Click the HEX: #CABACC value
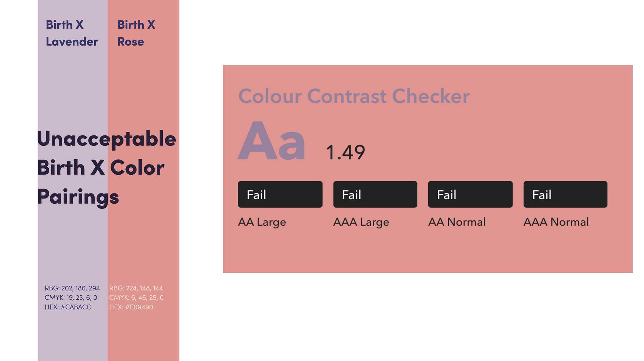 coord(68,307)
